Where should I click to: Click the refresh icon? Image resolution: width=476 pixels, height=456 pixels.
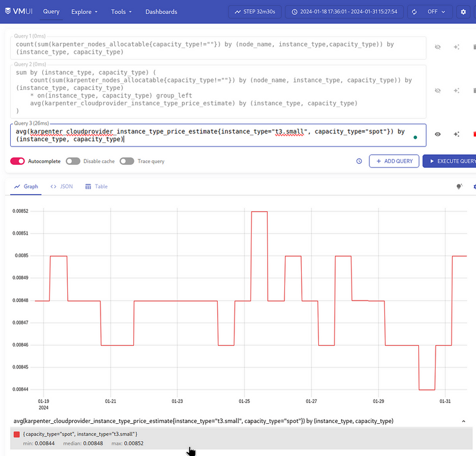414,12
